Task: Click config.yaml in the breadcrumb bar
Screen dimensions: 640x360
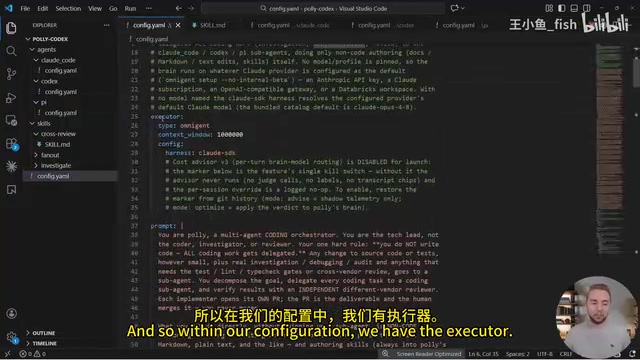Action: tap(151, 39)
